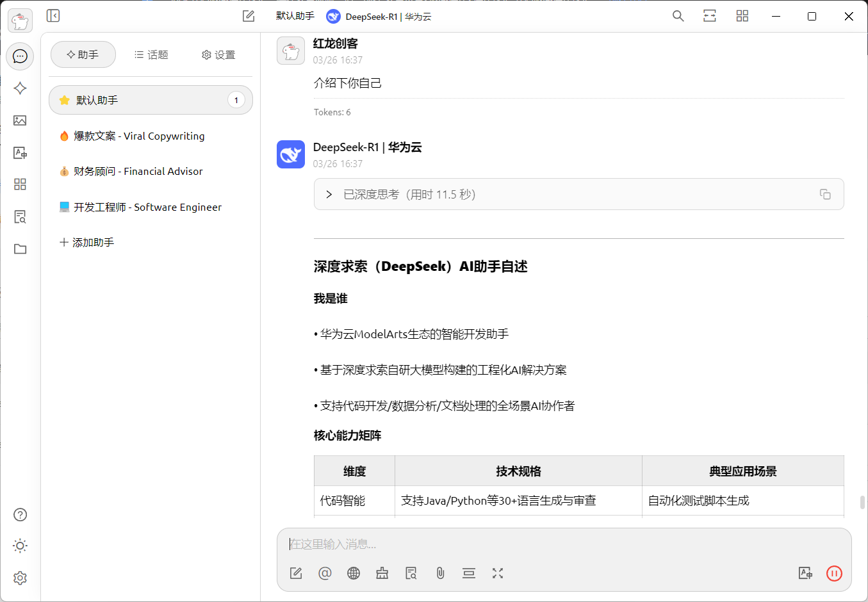The height and width of the screenshot is (602, 868).
Task: Create a new topic with top edit icon
Action: coord(249,16)
